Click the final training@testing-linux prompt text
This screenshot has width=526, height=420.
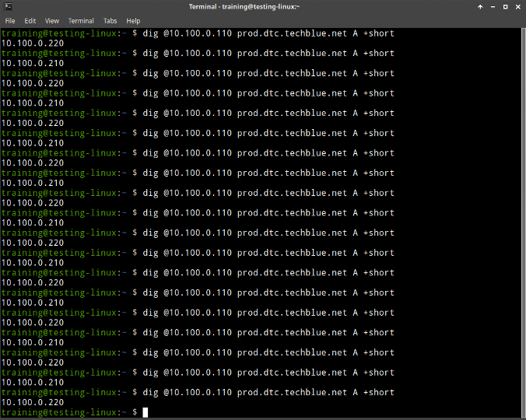click(64, 413)
